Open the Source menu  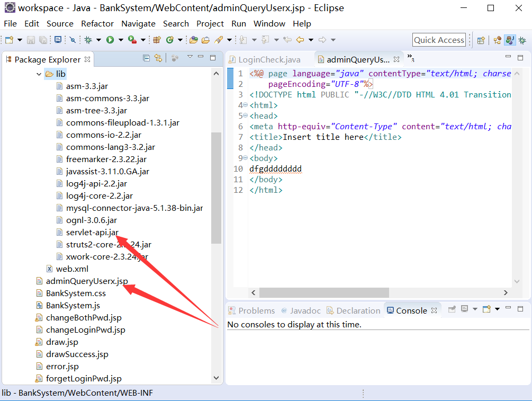point(60,24)
